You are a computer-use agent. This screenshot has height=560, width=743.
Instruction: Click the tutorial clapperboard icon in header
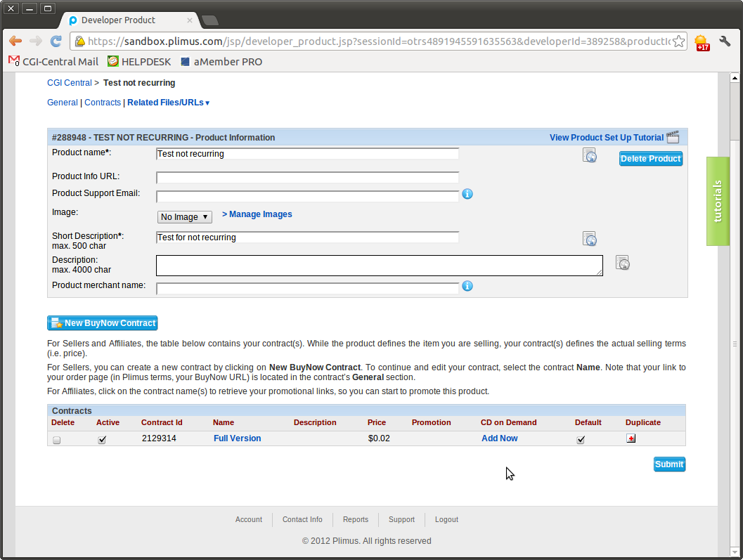coord(673,137)
